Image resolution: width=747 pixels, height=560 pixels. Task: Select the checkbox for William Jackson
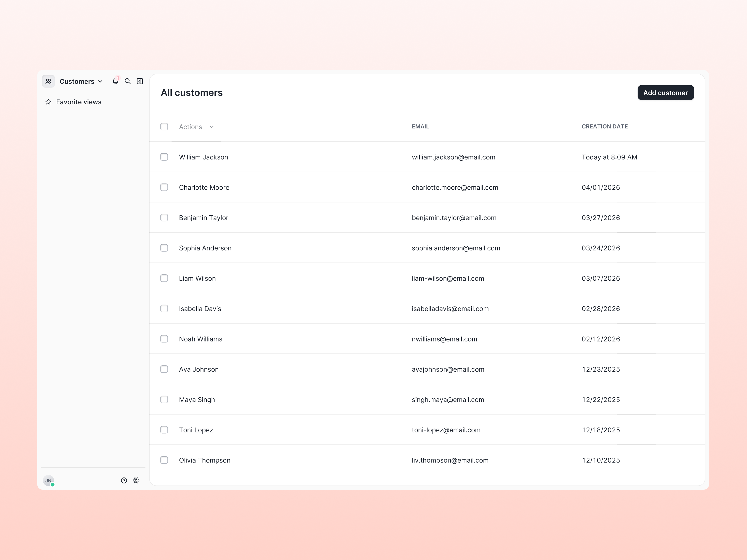point(164,157)
